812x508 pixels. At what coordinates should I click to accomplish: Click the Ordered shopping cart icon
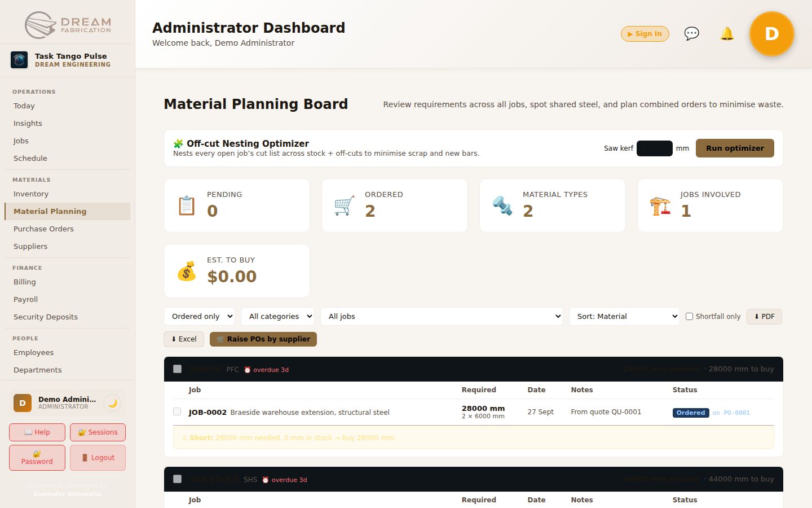[x=345, y=206]
